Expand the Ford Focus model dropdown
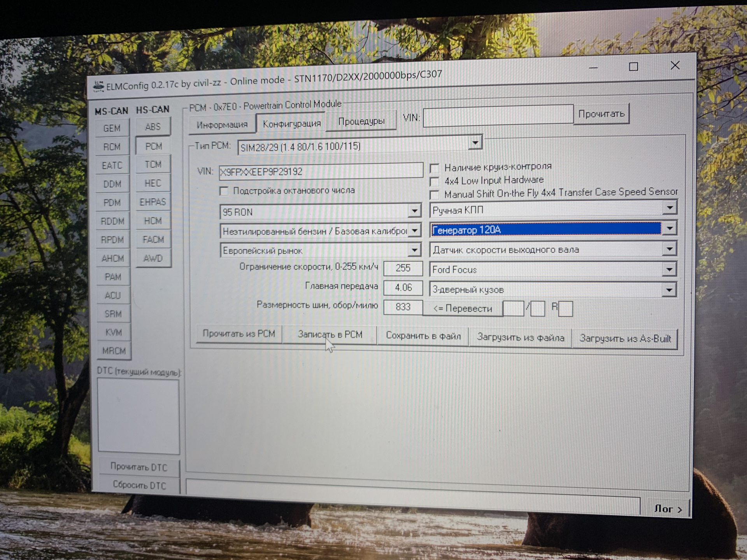The height and width of the screenshot is (560, 747). (x=669, y=269)
